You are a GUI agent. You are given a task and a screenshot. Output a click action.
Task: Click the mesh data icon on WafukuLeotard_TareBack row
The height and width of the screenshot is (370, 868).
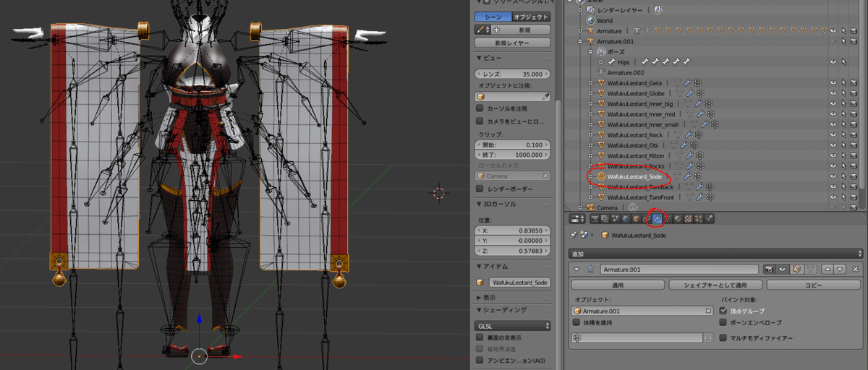(x=689, y=186)
